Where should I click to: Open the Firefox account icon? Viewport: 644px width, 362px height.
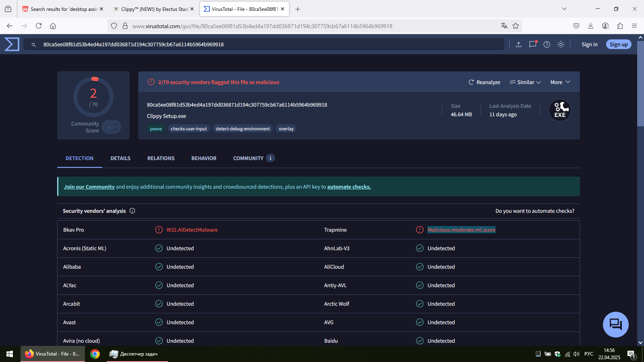coord(605,26)
